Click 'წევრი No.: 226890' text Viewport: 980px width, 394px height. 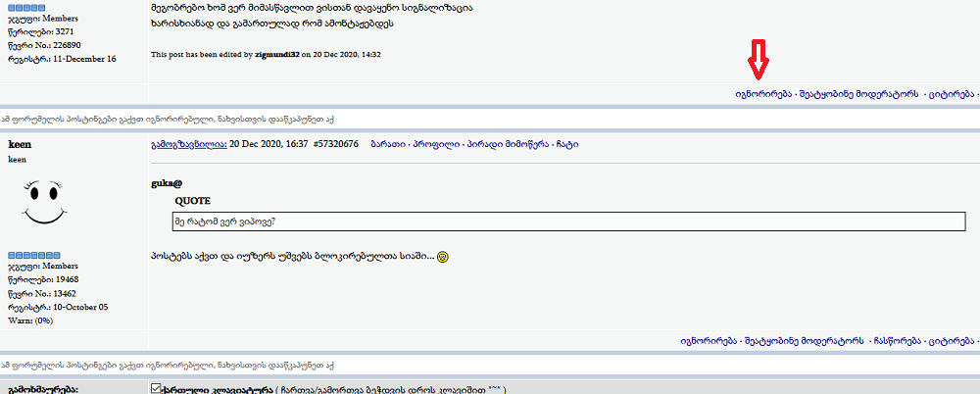tap(44, 46)
